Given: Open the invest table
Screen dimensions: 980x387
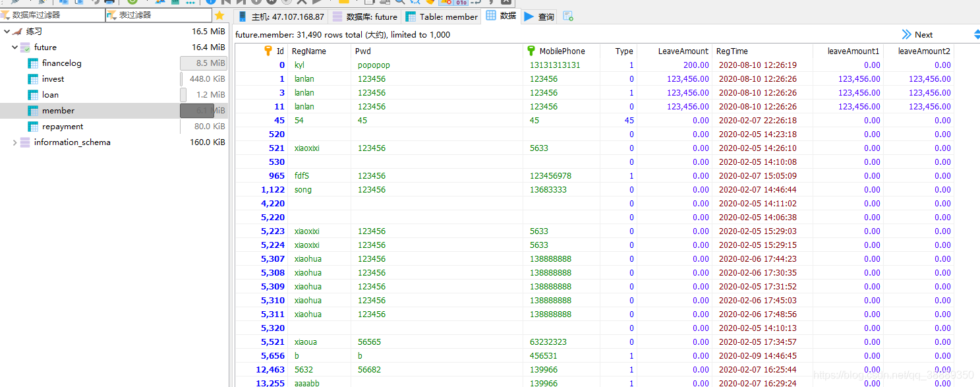Looking at the screenshot, I should [x=53, y=79].
